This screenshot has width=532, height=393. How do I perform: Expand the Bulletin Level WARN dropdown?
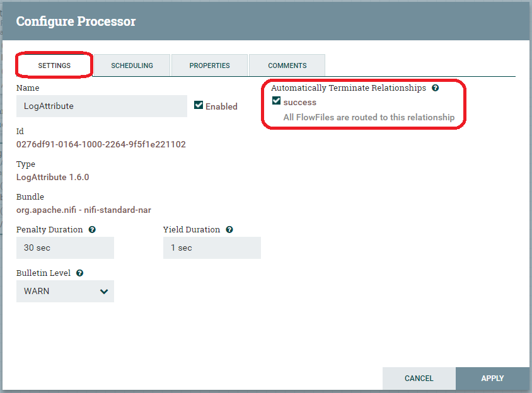(x=66, y=292)
